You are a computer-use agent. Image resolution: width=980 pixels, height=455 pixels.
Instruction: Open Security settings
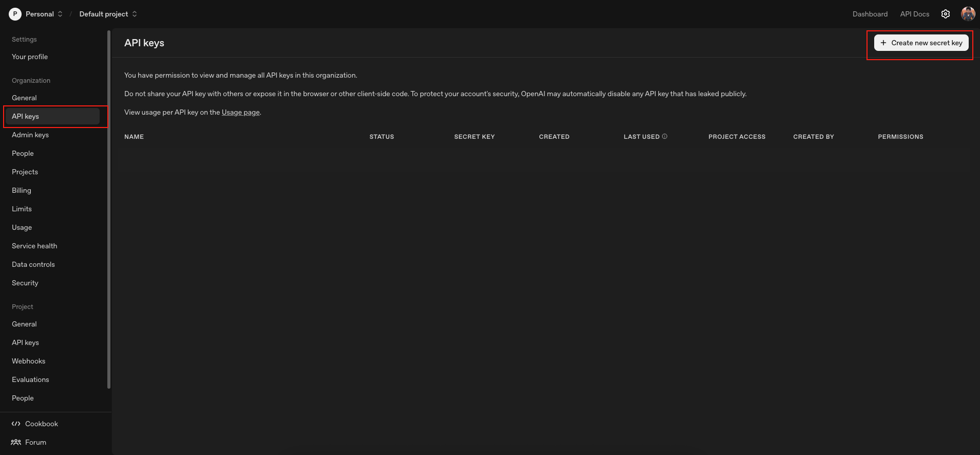(25, 283)
